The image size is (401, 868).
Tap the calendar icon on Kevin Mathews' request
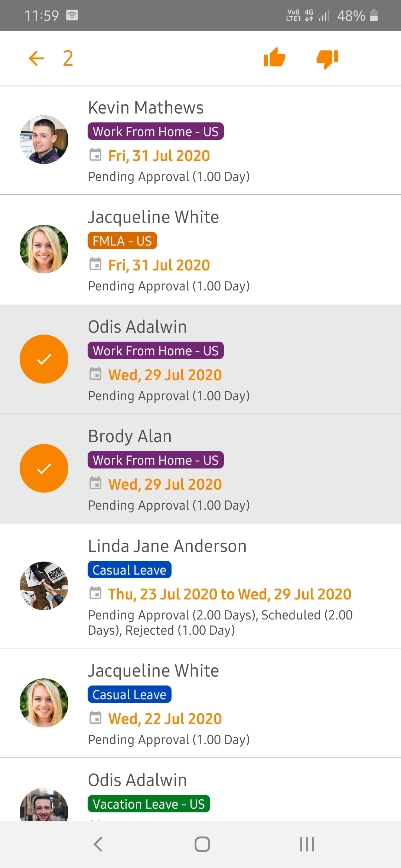point(96,155)
